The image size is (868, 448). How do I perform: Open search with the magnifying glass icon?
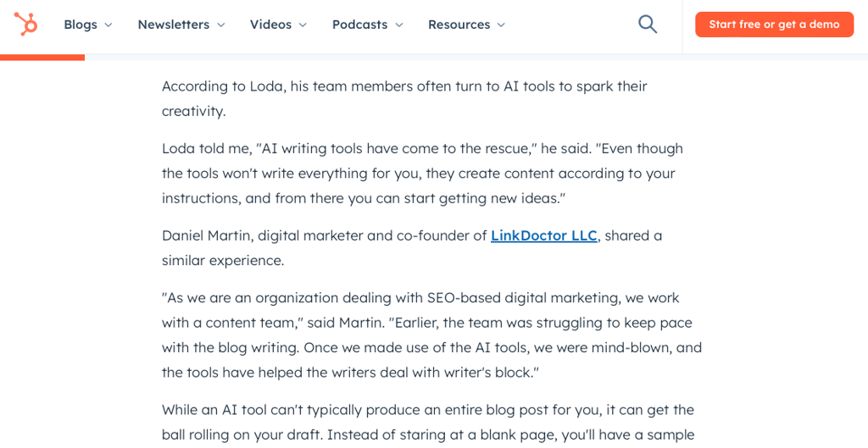(x=647, y=25)
